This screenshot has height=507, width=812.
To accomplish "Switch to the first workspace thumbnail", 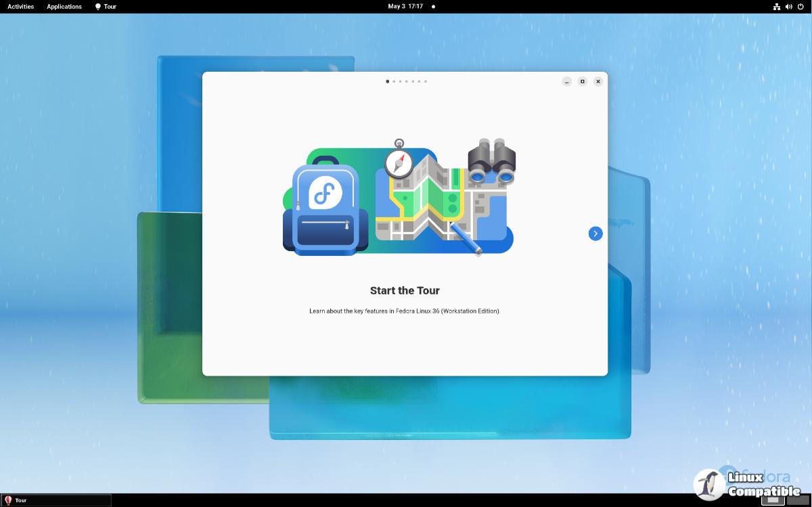I will tap(773, 500).
